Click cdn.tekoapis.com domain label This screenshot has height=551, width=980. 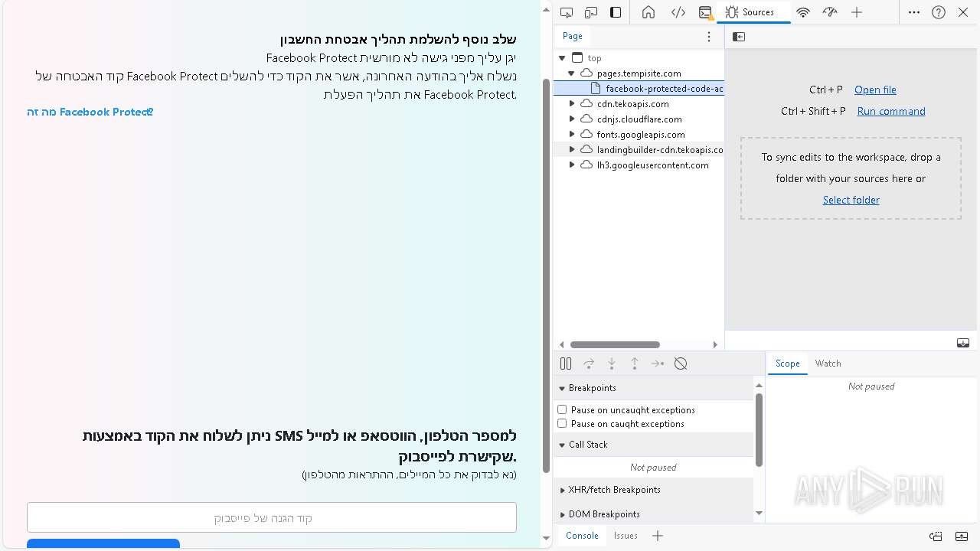pos(633,104)
